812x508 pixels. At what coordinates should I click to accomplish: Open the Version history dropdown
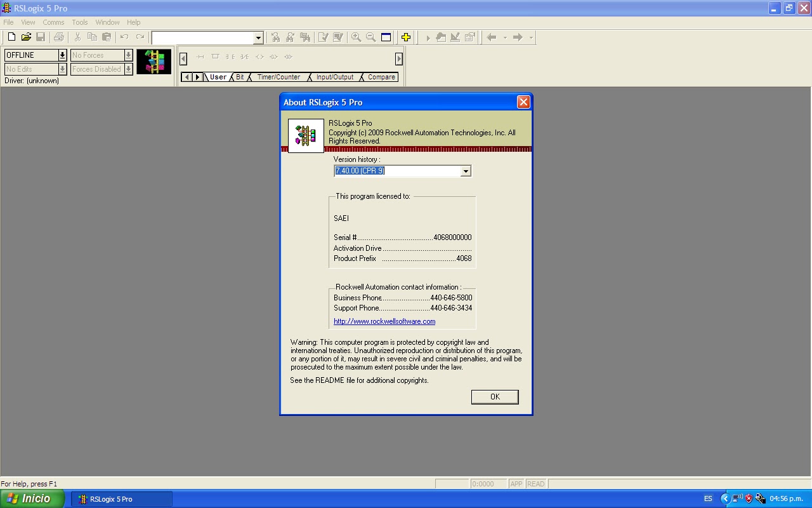coord(466,171)
